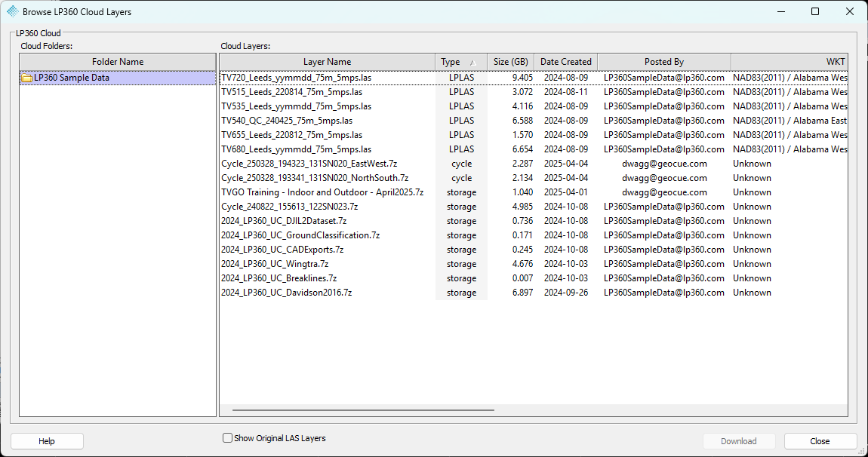Viewport: 868px width, 457px height.
Task: Enable Show Original LAS Layers checkbox
Action: 227,437
